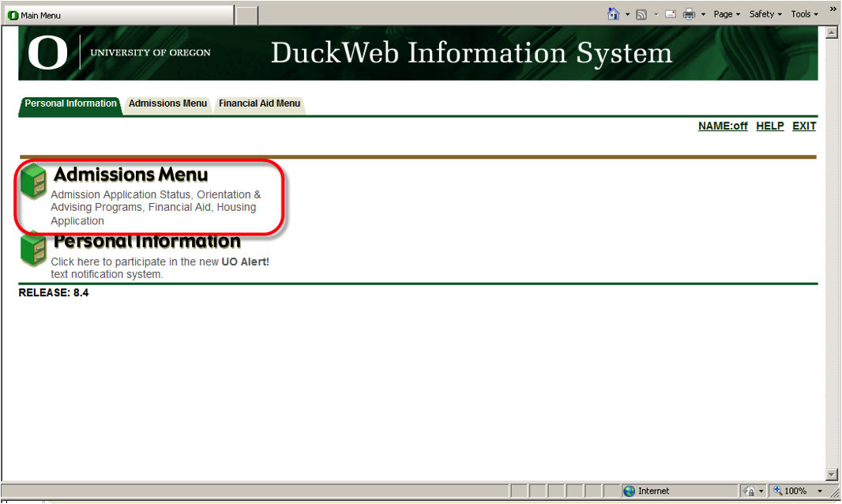Open a new blank browser tab
The height and width of the screenshot is (504, 842).
click(247, 16)
